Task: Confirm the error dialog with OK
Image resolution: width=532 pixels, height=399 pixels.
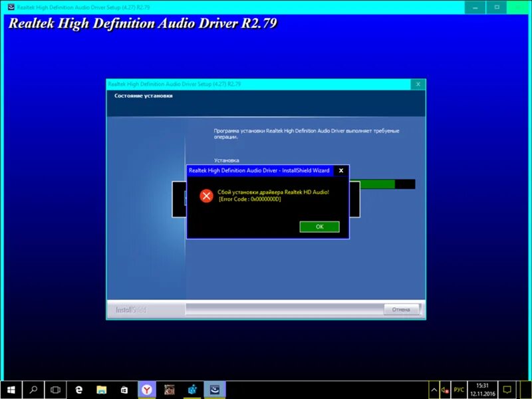Action: (319, 227)
